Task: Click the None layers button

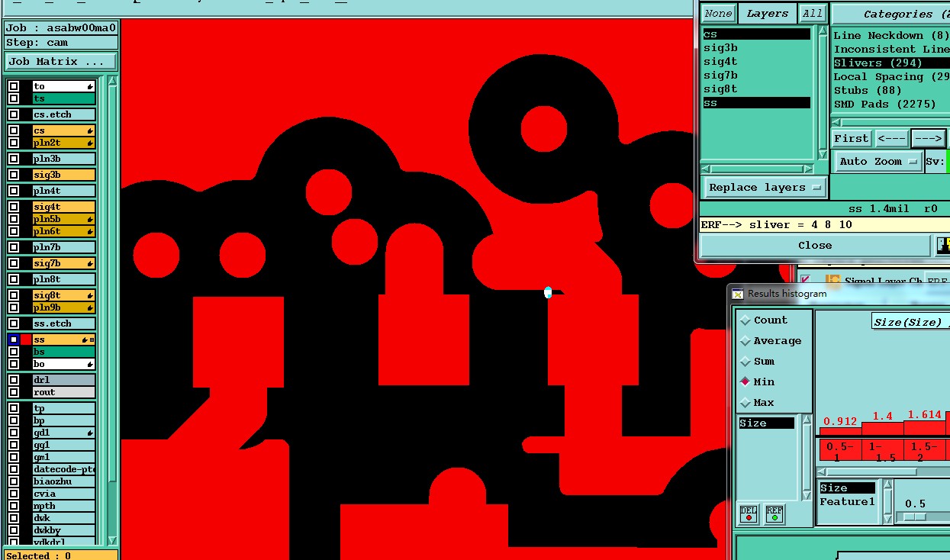Action: click(718, 14)
